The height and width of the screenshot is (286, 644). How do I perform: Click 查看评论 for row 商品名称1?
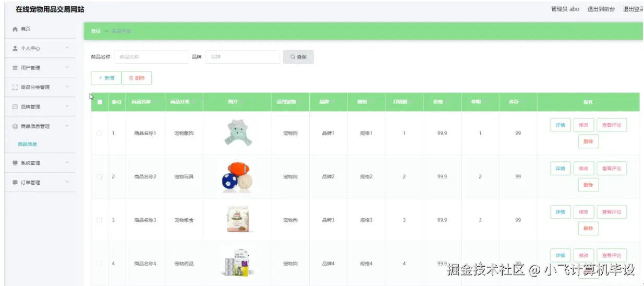[612, 125]
